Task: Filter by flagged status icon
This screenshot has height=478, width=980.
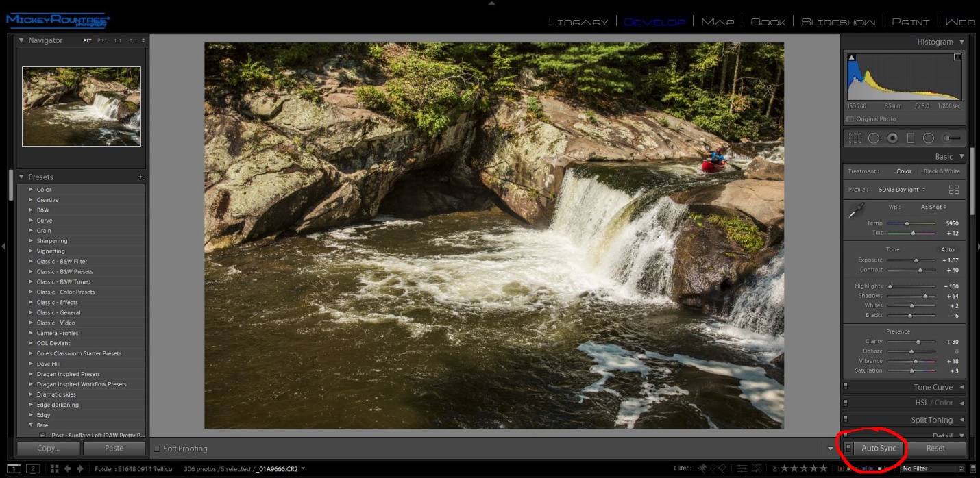Action: tap(702, 468)
